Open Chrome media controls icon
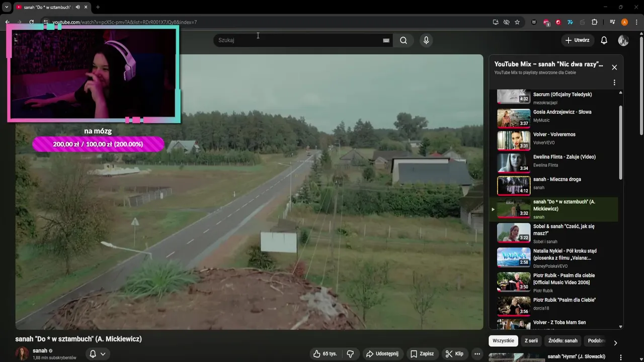The height and width of the screenshot is (362, 644). pyautogui.click(x=612, y=22)
